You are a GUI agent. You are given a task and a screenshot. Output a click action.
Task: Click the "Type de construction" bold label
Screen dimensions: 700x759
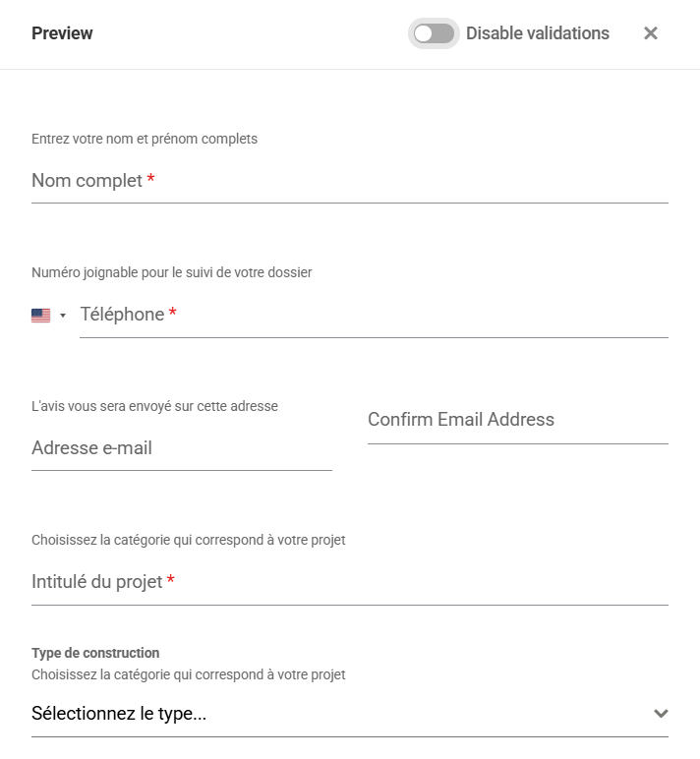click(x=95, y=653)
